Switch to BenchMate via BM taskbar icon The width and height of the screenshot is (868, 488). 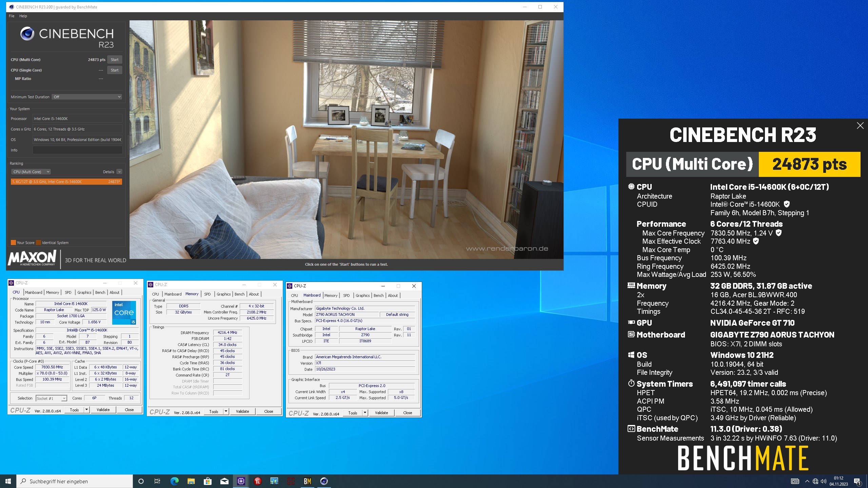coord(308,481)
